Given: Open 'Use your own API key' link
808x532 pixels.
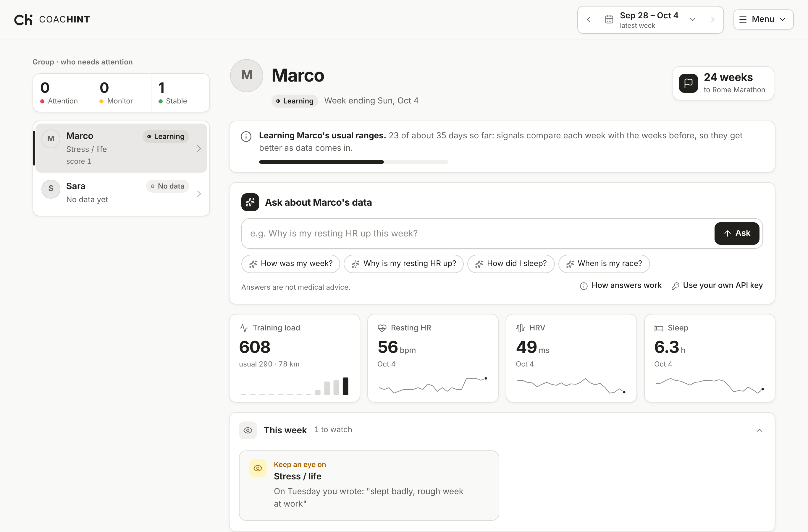Looking at the screenshot, I should 717,285.
